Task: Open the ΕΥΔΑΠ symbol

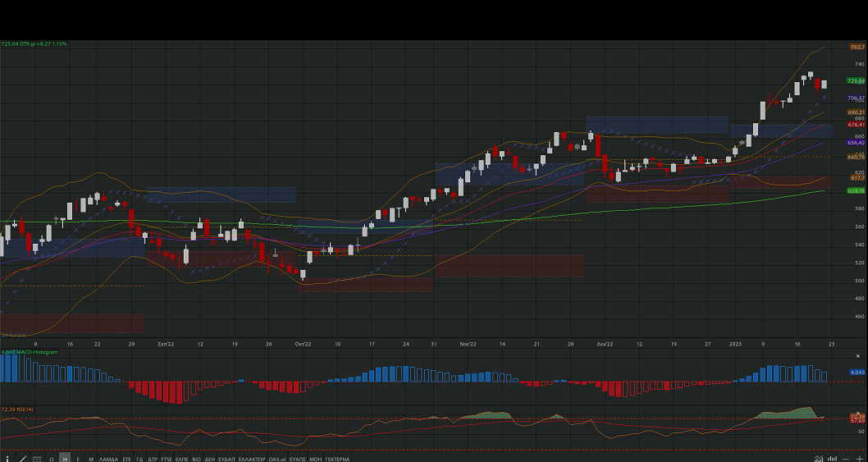Action: click(226, 460)
